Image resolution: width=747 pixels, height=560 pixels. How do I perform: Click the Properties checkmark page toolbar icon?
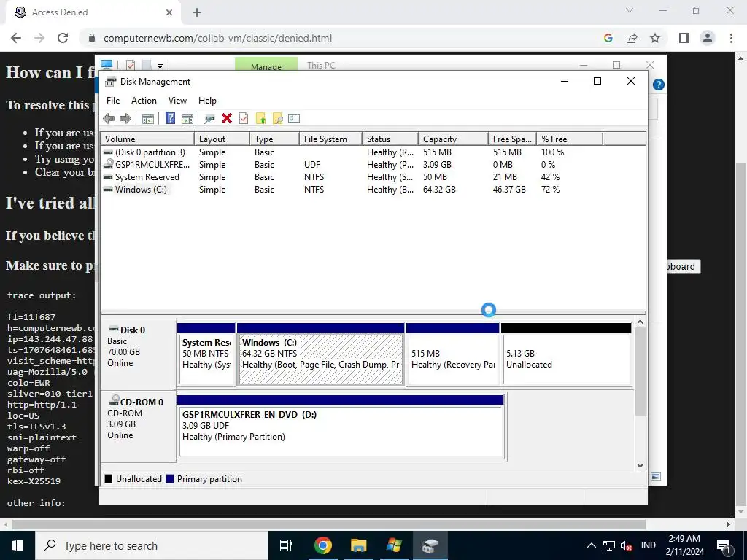[244, 118]
